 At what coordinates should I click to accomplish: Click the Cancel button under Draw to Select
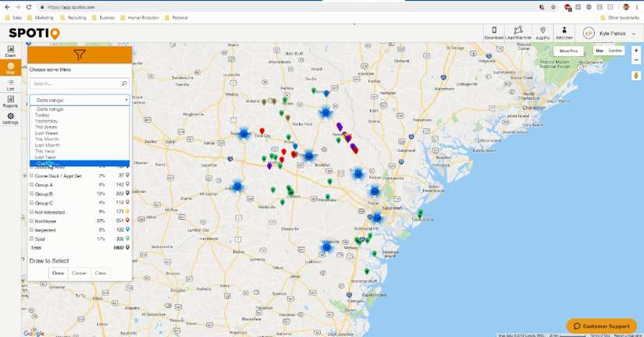point(80,273)
